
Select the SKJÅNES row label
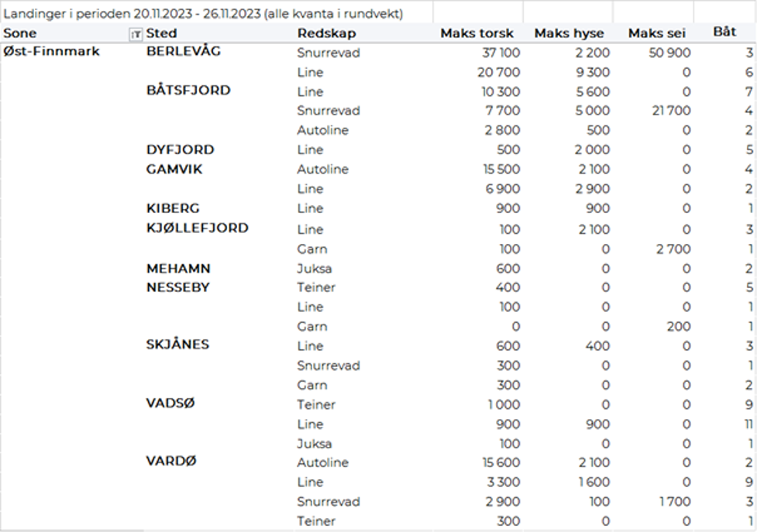(x=177, y=345)
